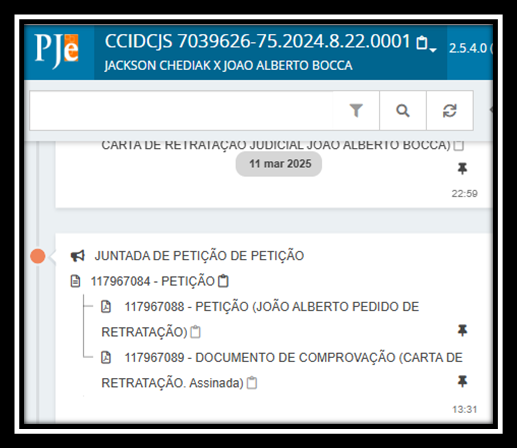Toggle pin for Carta de Retratação Assinada
The image size is (517, 448).
pyautogui.click(x=462, y=381)
